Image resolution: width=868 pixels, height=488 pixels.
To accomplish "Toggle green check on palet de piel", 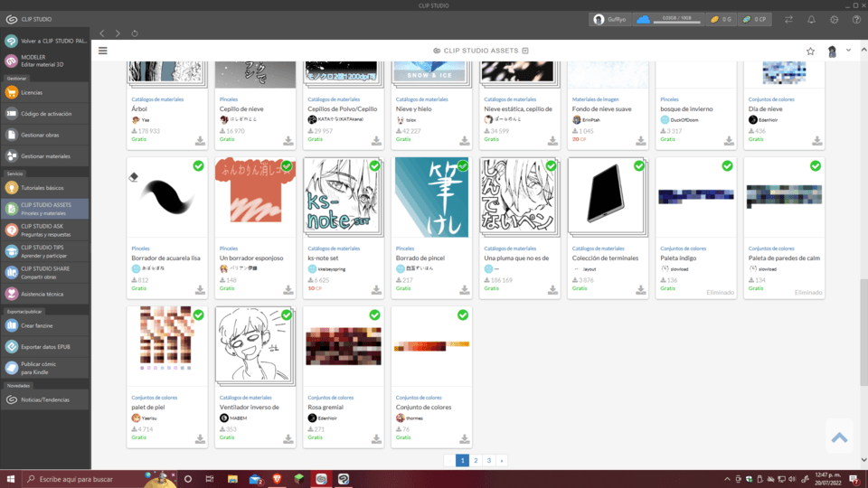I will 198,314.
